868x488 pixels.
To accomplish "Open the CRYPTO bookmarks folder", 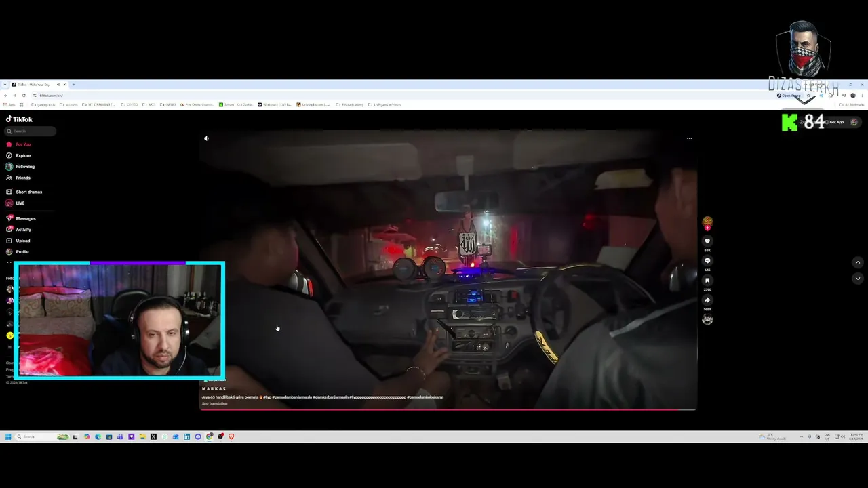I will click(130, 105).
